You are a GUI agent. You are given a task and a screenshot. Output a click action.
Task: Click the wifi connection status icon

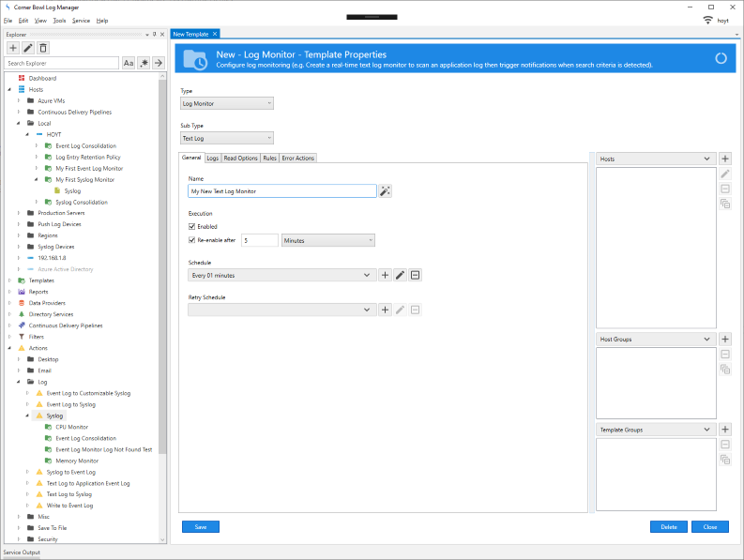(x=707, y=20)
